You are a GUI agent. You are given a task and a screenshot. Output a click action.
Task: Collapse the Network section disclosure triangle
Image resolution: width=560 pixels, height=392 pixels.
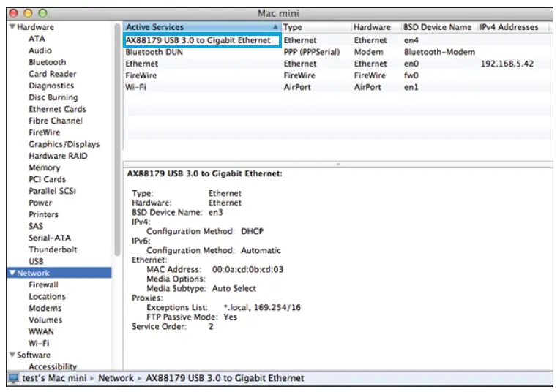point(12,273)
